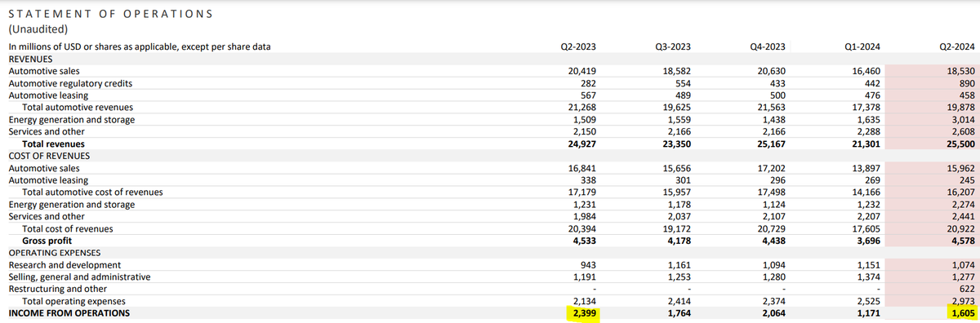Select 'Total cost of revenues' row label

[x=68, y=229]
